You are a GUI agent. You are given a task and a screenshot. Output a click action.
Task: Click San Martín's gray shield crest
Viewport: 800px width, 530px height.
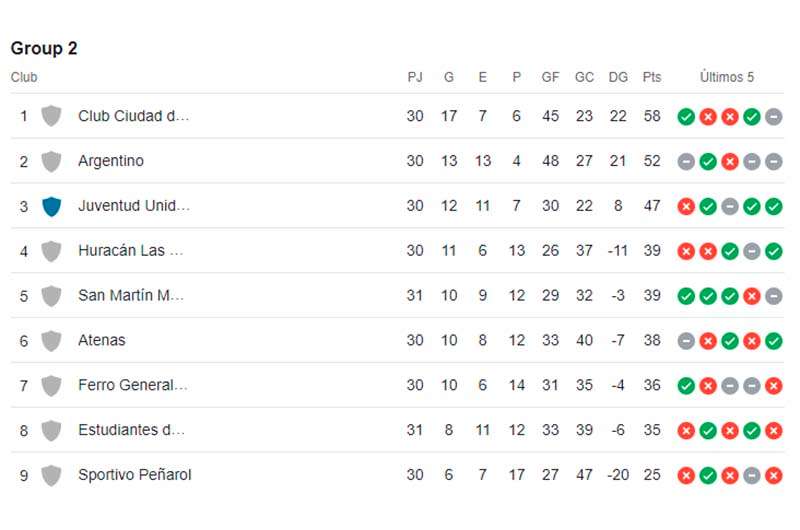point(51,296)
